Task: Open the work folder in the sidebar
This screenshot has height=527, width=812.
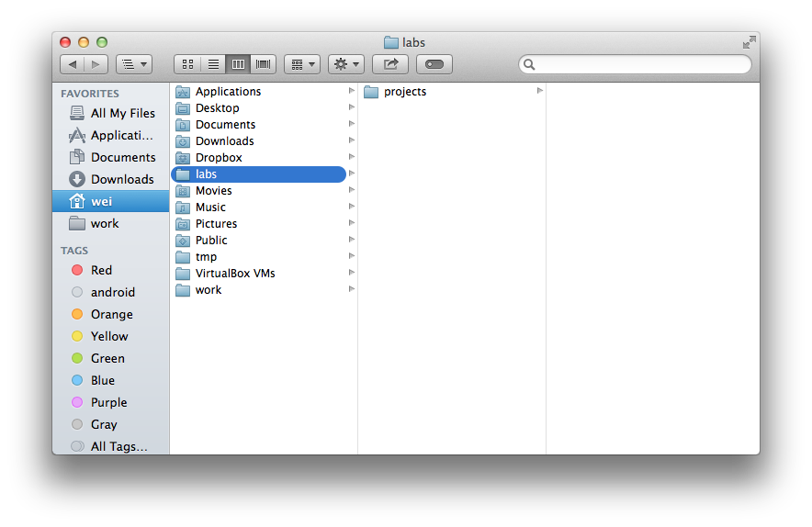Action: (112, 224)
